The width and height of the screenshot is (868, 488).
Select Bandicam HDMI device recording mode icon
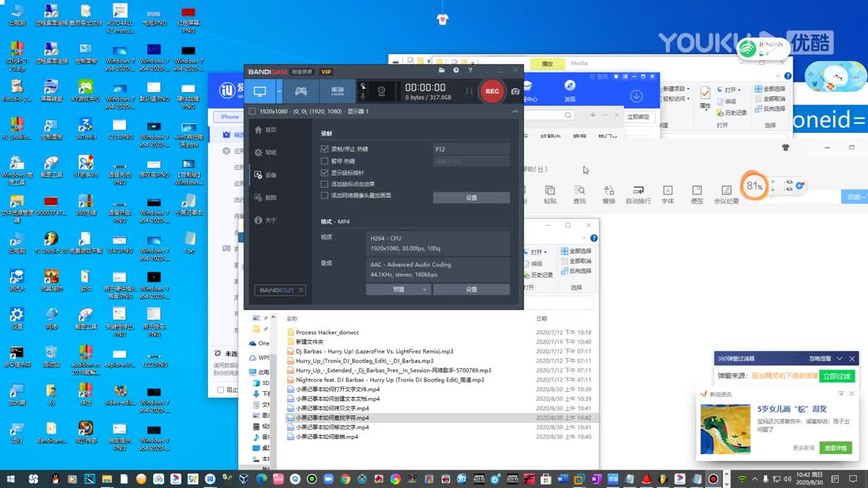tap(337, 91)
